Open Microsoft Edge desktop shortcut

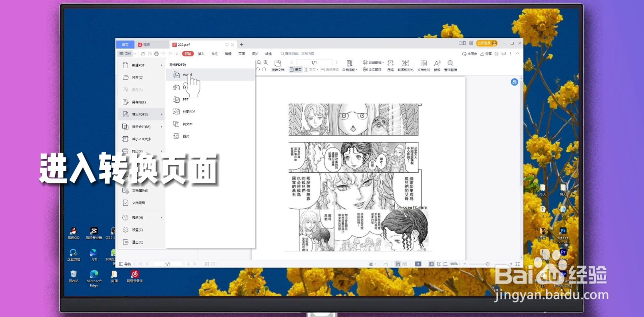click(94, 278)
